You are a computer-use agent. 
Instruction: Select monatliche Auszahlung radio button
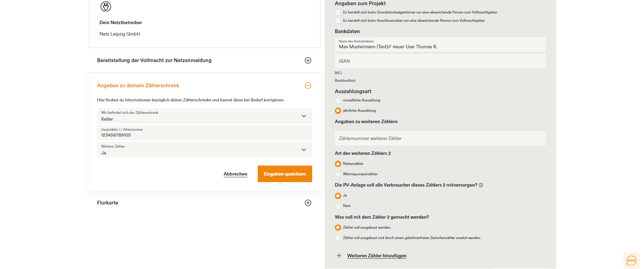pyautogui.click(x=338, y=100)
